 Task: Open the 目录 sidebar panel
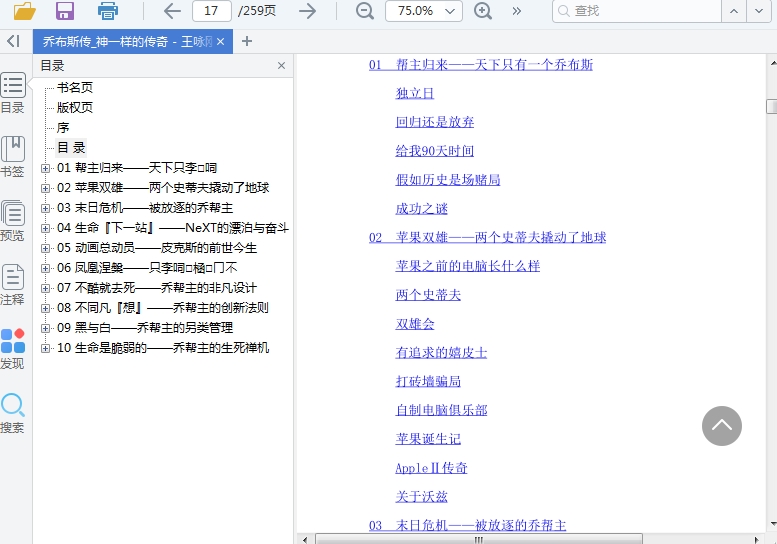[13, 93]
